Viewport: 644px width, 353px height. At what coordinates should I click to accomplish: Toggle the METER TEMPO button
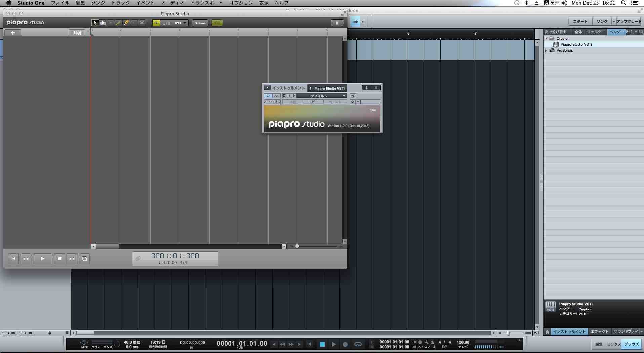point(77,33)
